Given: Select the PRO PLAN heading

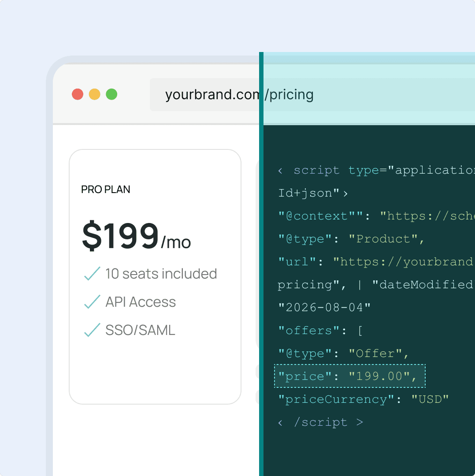Looking at the screenshot, I should pyautogui.click(x=106, y=190).
